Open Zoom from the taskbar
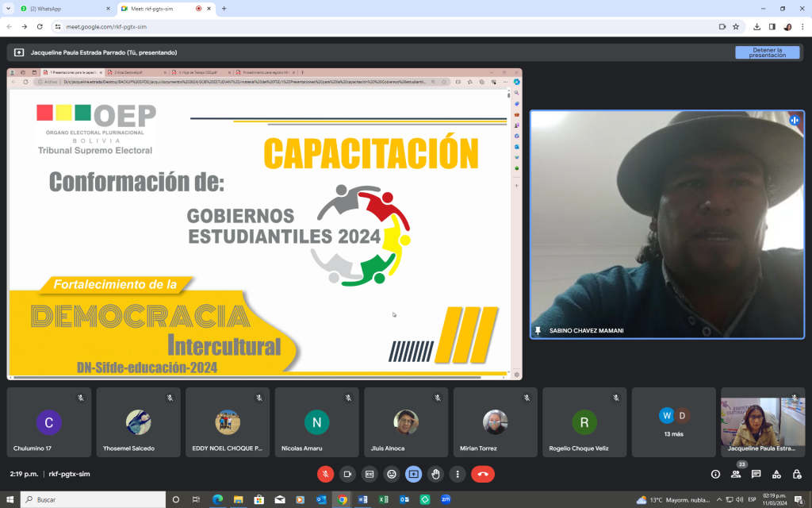The image size is (812, 508). (446, 500)
